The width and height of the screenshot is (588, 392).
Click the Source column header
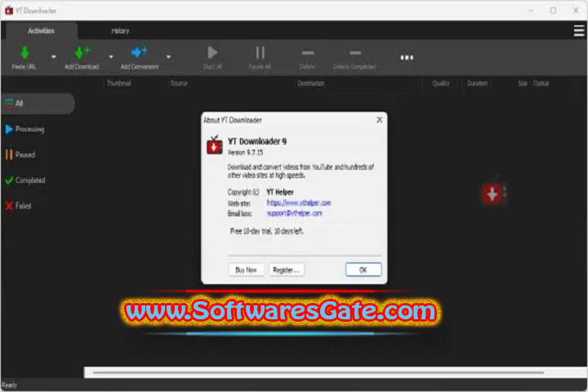(179, 83)
